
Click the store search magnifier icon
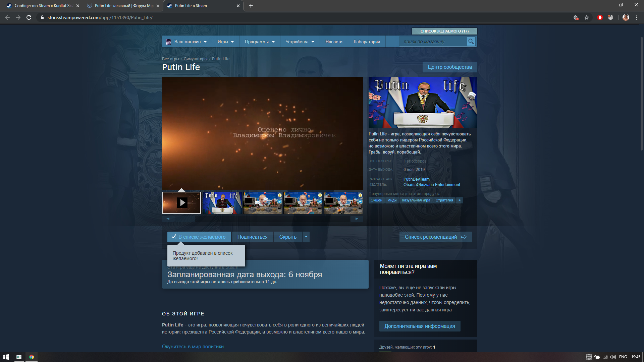(x=471, y=42)
